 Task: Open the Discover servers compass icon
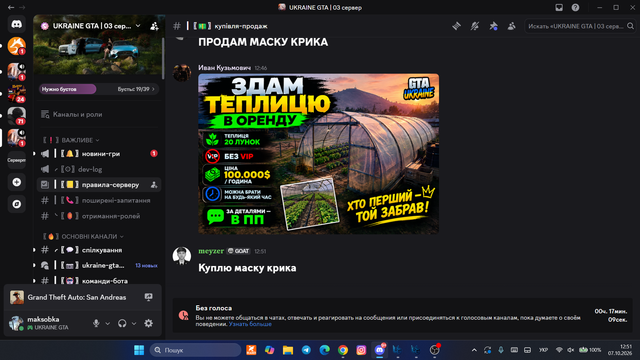point(16,204)
